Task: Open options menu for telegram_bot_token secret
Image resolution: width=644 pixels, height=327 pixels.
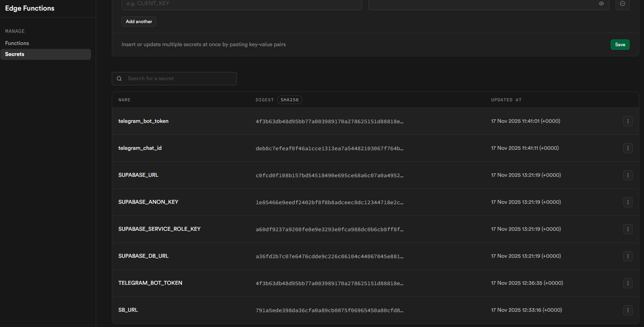Action: [628, 121]
